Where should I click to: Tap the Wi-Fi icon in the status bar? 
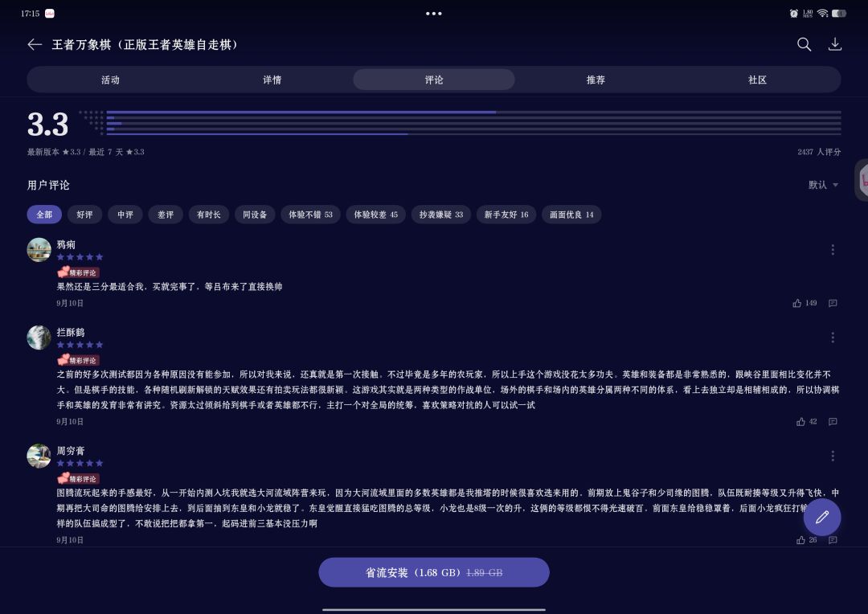point(823,14)
